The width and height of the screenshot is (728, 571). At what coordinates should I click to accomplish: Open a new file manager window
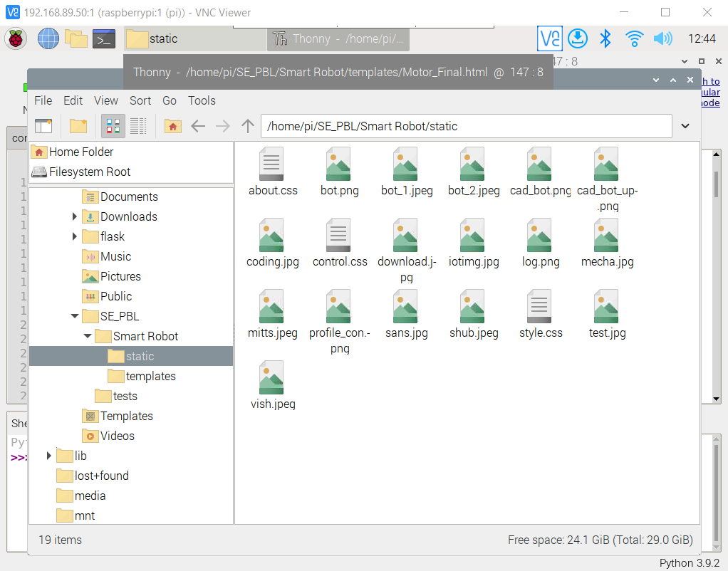pos(43,126)
